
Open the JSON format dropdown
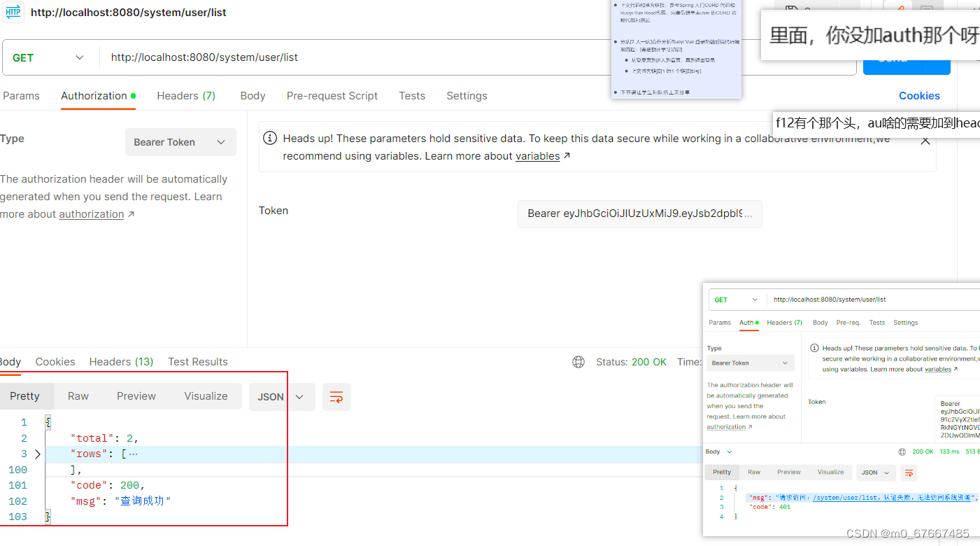[x=301, y=397]
